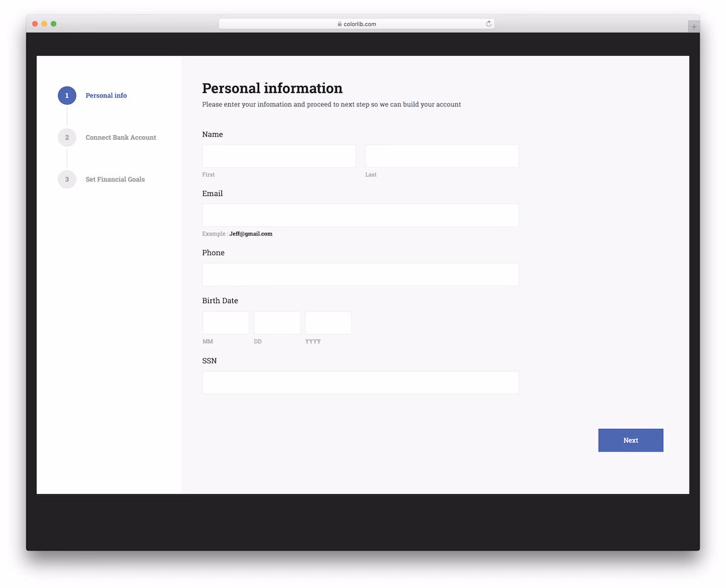Go to Connect Bank Account step

(121, 137)
